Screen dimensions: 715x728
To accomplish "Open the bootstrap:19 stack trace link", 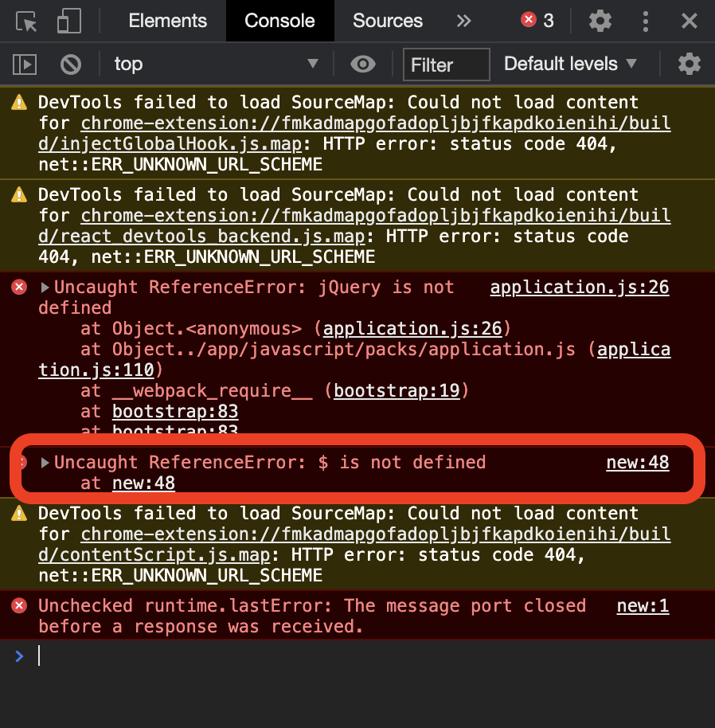I will point(397,391).
